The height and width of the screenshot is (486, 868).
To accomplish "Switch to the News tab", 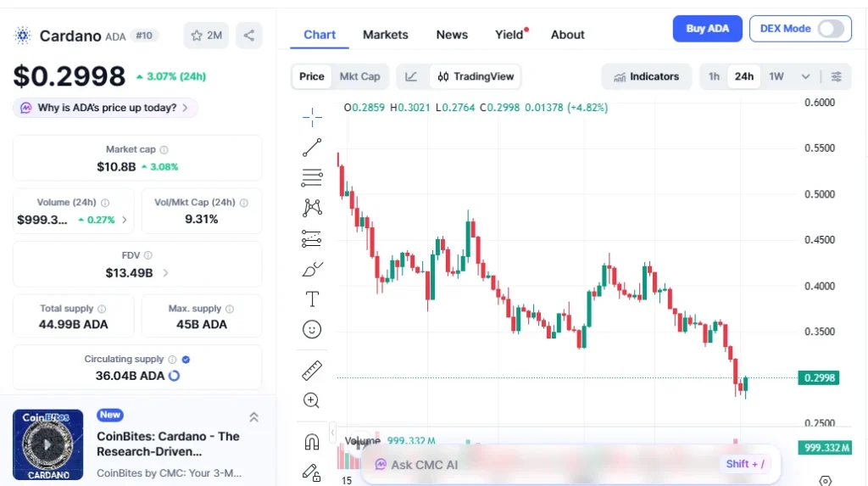I will point(452,35).
